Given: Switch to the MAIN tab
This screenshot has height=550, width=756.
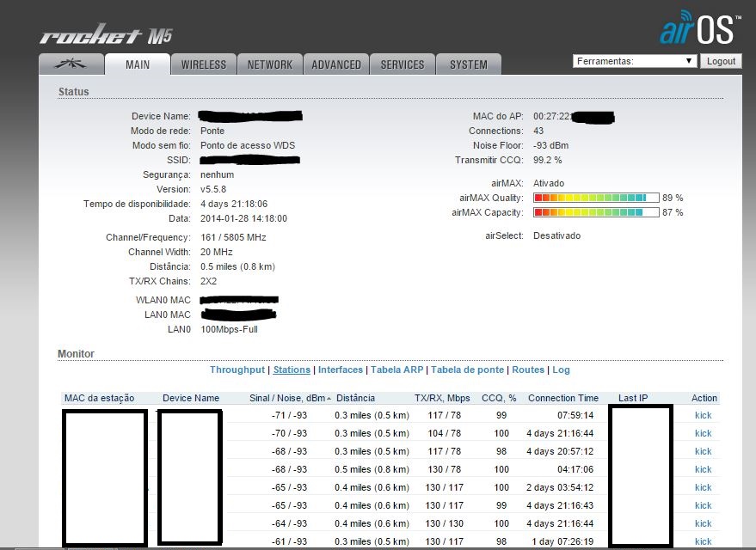Looking at the screenshot, I should tap(138, 64).
